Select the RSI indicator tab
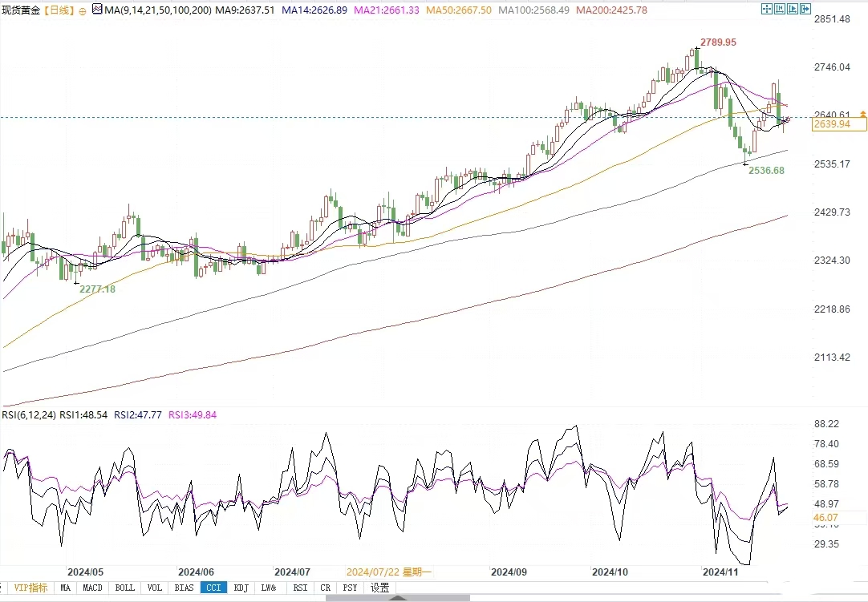The height and width of the screenshot is (602, 868). [300, 588]
